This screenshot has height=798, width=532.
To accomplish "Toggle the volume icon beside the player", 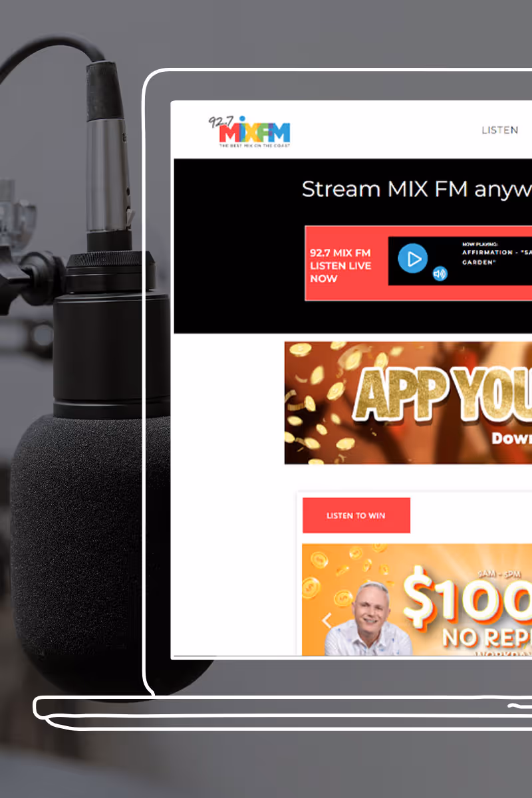I will click(x=439, y=273).
